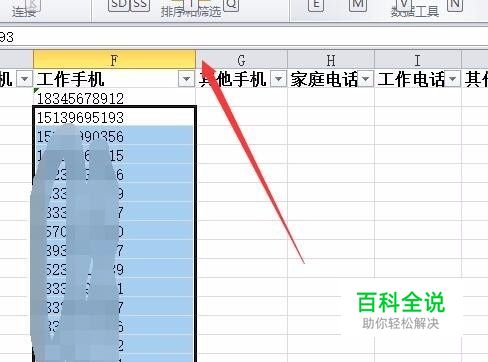Open filter dropdown left of 工作手机 header
Viewport: 488px width, 362px height.
coord(24,79)
